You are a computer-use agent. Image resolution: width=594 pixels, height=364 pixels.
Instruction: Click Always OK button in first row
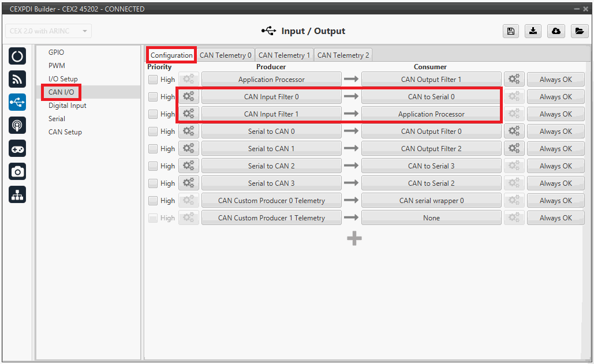click(x=555, y=80)
